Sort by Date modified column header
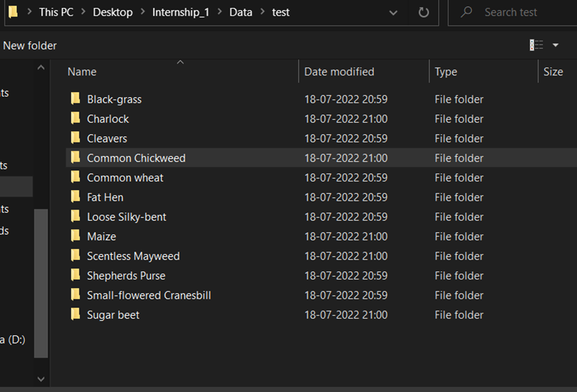Image resolution: width=577 pixels, height=392 pixels. 339,72
